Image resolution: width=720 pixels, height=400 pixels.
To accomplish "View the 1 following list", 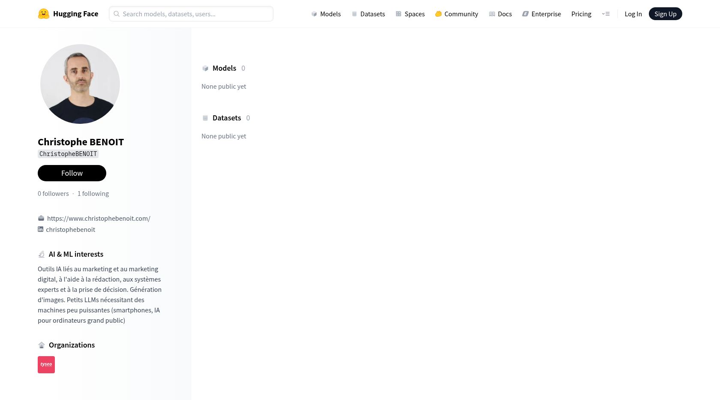I will (x=93, y=194).
